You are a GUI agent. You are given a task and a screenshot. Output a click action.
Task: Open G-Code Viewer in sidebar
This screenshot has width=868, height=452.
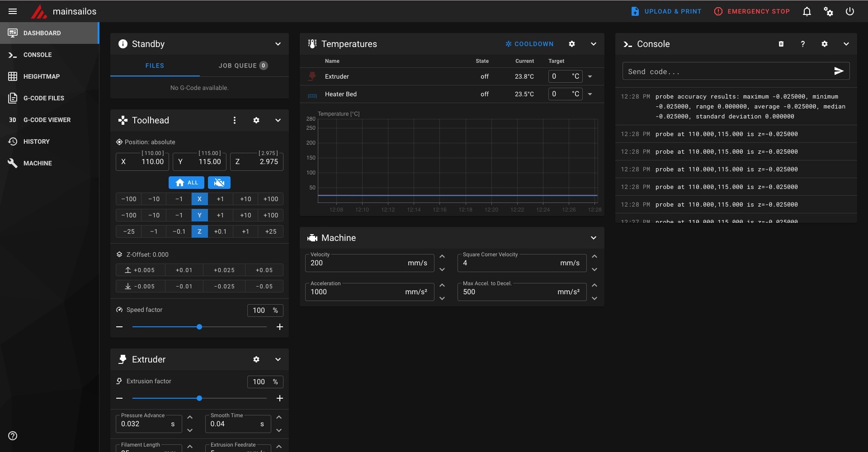[49, 120]
